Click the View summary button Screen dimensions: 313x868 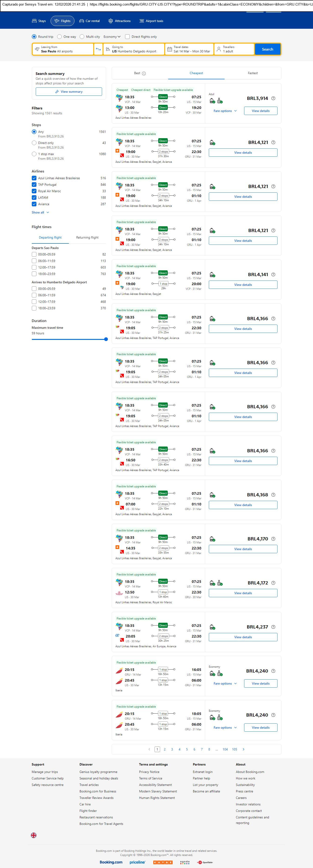(x=69, y=92)
